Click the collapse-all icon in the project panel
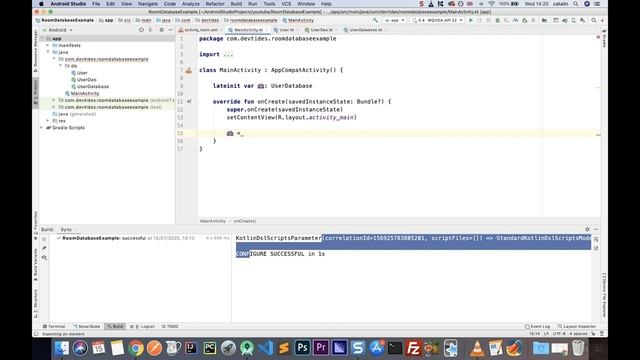 pyautogui.click(x=151, y=30)
